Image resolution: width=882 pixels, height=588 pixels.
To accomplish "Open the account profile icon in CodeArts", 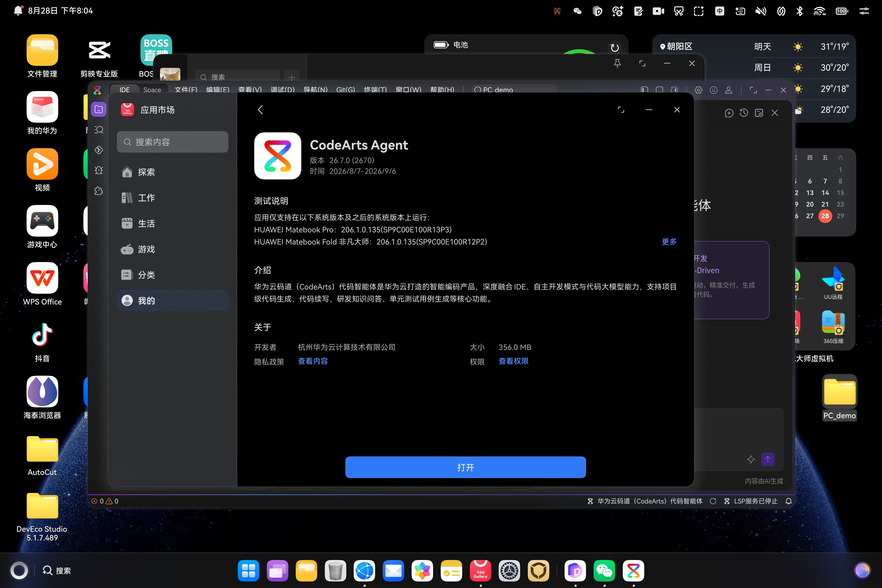I will [x=728, y=90].
